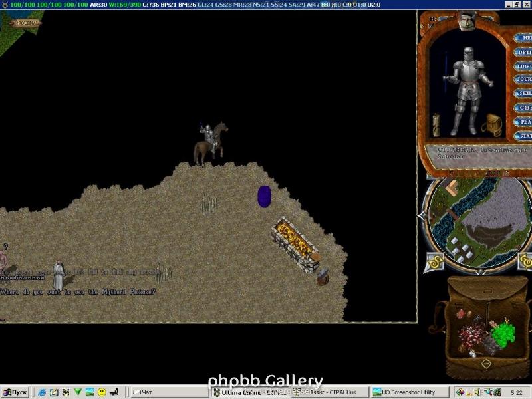Click the system tray clock showing 5:22

(x=517, y=392)
